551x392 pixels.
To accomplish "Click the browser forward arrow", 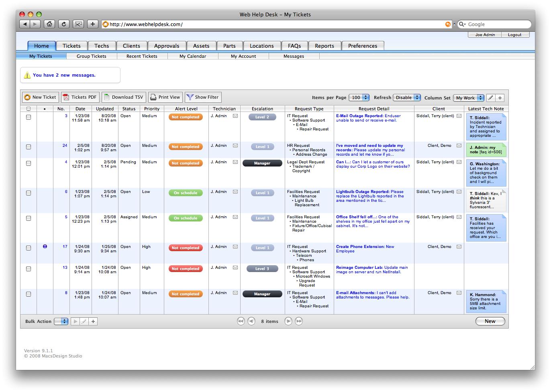I will click(x=35, y=24).
